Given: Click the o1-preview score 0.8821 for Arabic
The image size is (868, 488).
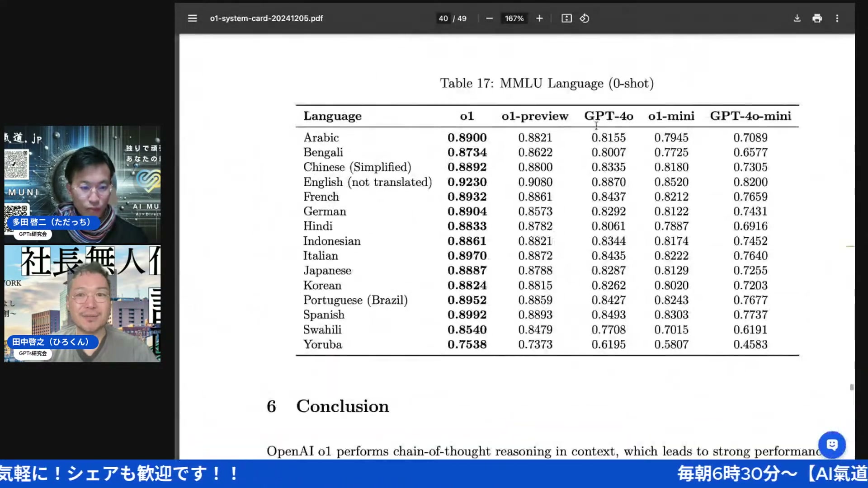Looking at the screenshot, I should (535, 137).
